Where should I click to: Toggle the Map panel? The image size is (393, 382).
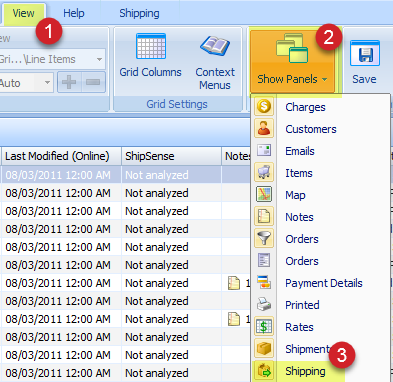click(x=295, y=195)
